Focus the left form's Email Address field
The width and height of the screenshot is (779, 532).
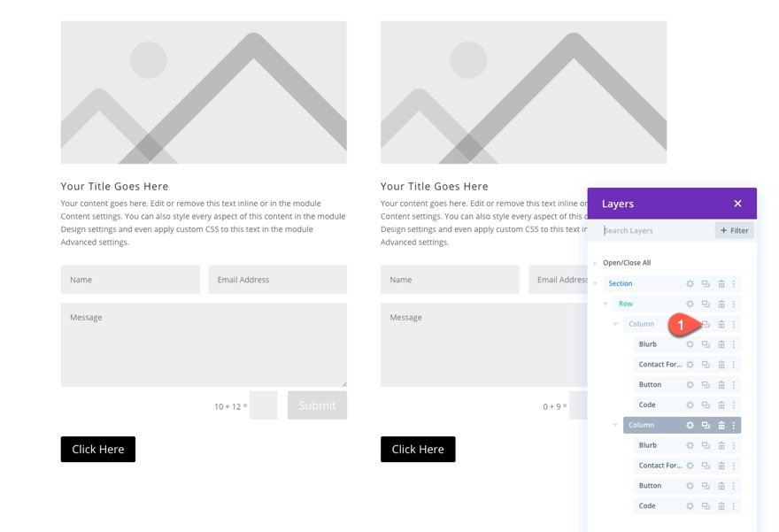coord(278,280)
